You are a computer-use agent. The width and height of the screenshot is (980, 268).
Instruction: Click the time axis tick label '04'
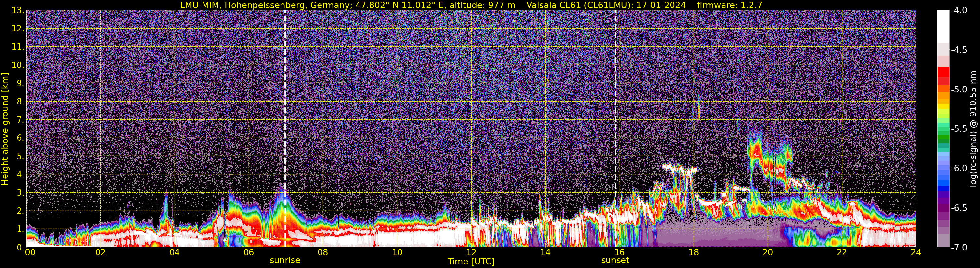coord(175,252)
